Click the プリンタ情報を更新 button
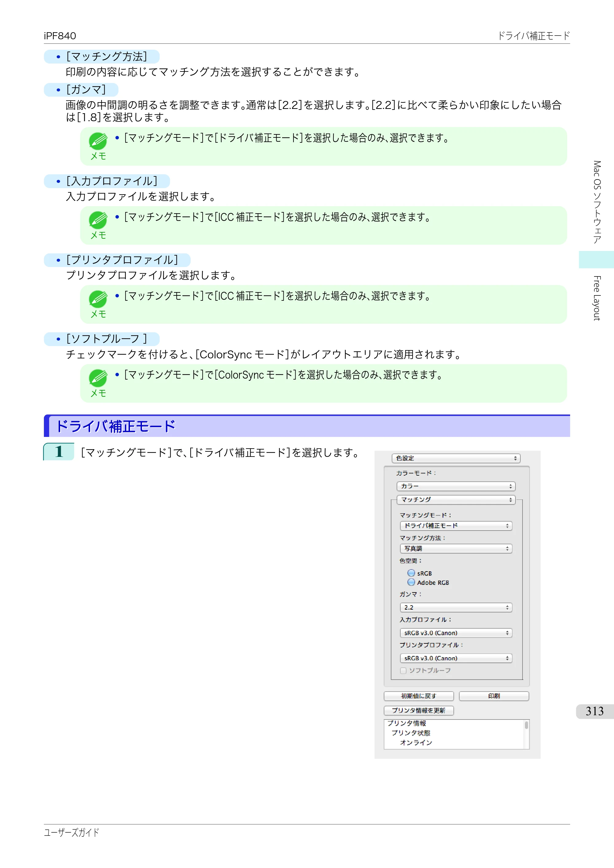Viewport: 614px width, 868px height. [x=419, y=710]
